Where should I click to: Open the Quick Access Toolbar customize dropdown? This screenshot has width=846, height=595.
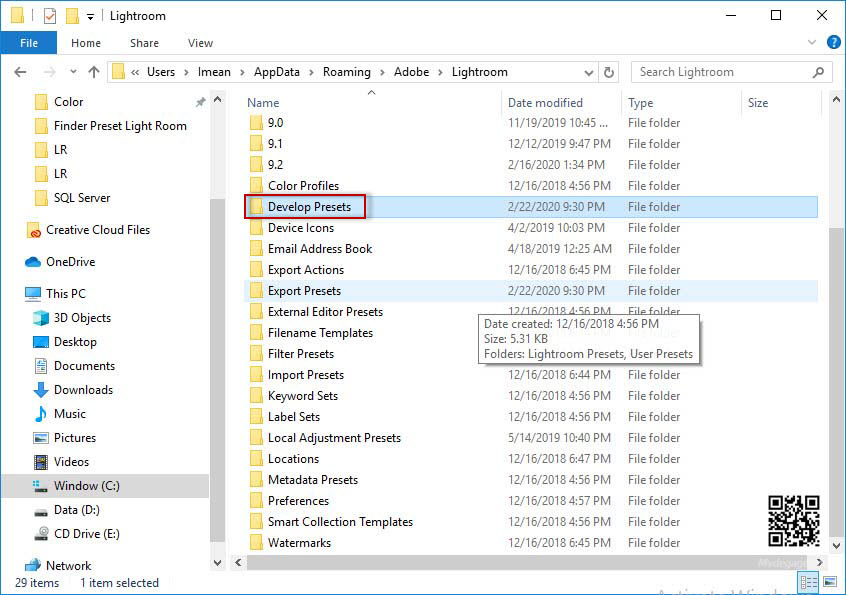point(91,17)
